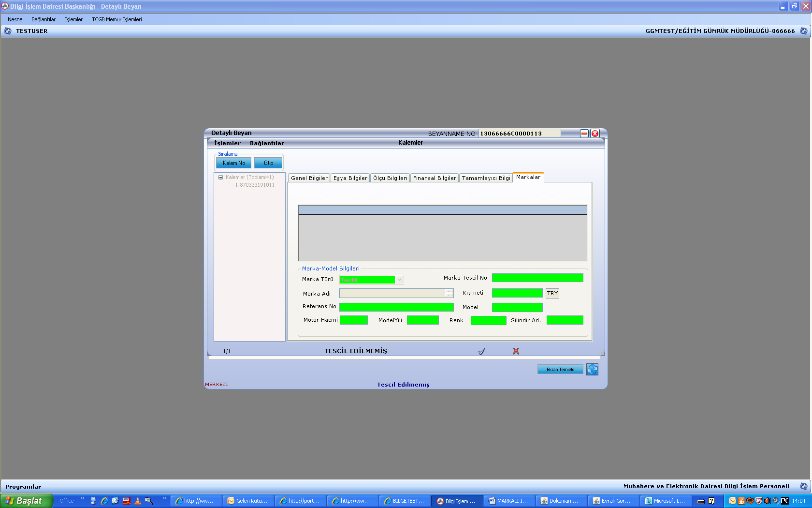Click the volume speaker tray icon
Image resolution: width=812 pixels, height=508 pixels.
(x=767, y=501)
